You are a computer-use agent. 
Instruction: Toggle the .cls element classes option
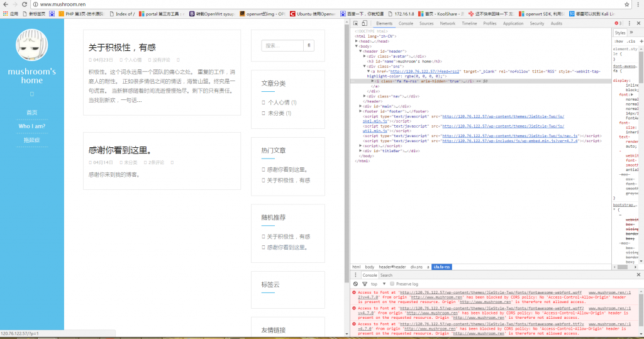pos(630,41)
